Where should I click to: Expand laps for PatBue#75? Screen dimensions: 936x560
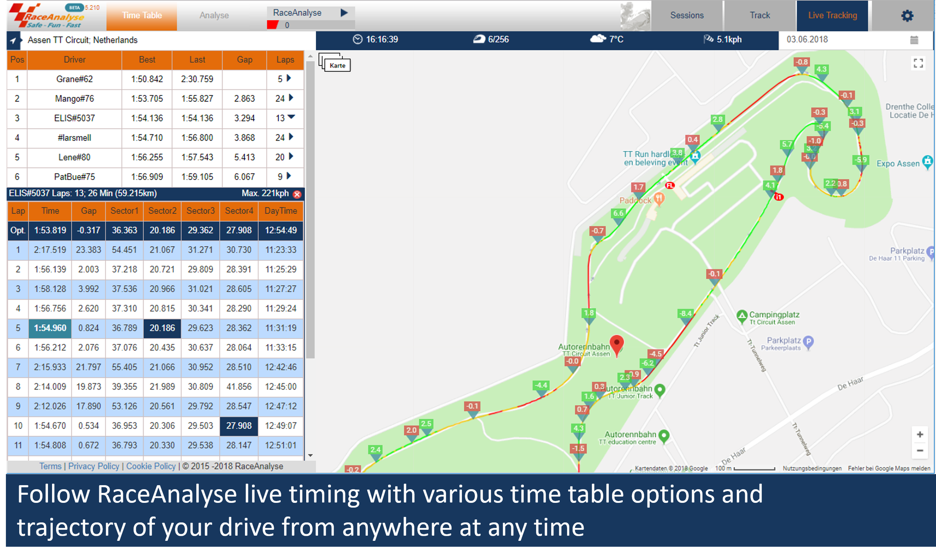(x=288, y=176)
